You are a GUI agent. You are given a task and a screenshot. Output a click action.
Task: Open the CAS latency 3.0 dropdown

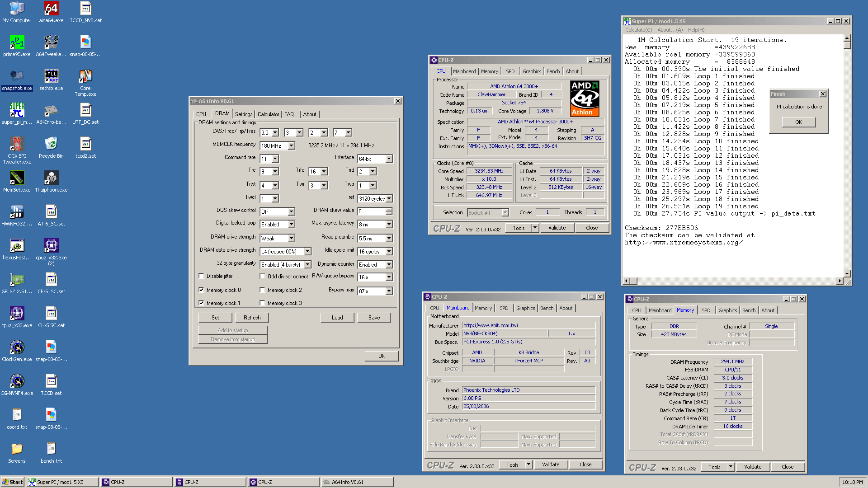[275, 132]
